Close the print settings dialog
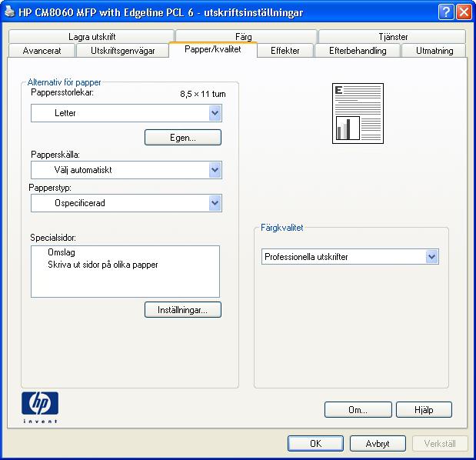 pyautogui.click(x=464, y=12)
